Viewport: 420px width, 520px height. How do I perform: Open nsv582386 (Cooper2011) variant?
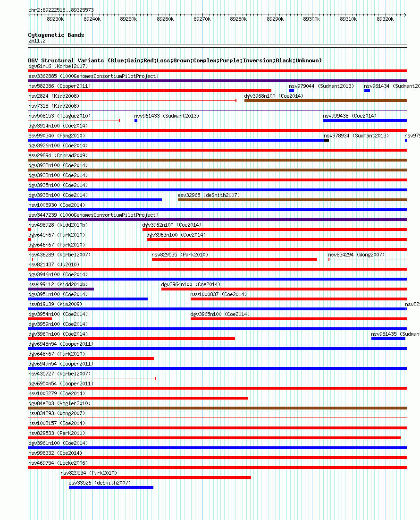[59, 86]
